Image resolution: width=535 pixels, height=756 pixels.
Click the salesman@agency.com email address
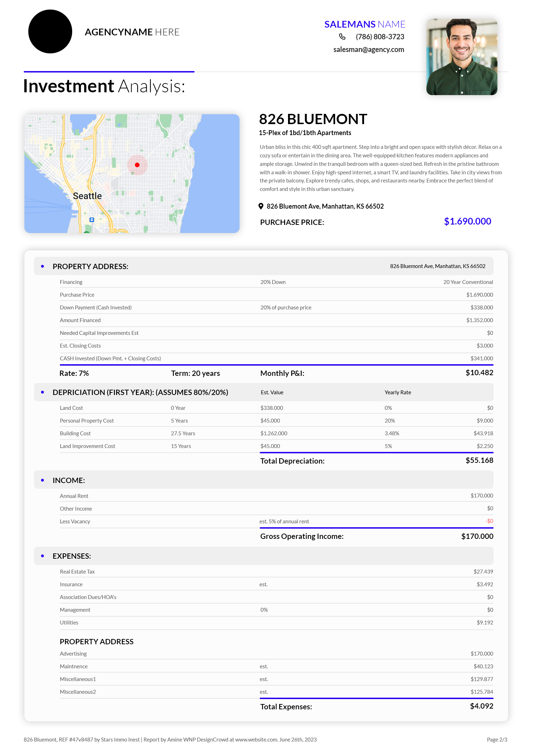click(368, 50)
